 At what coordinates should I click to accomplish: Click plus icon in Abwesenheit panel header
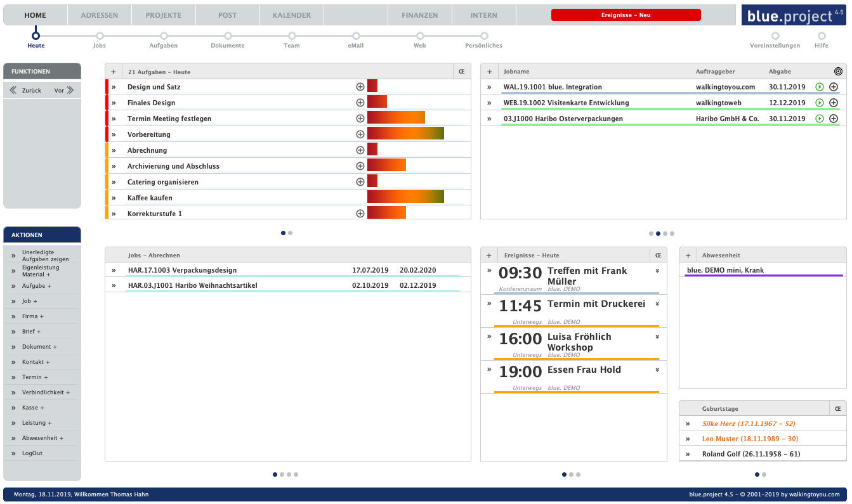point(688,255)
